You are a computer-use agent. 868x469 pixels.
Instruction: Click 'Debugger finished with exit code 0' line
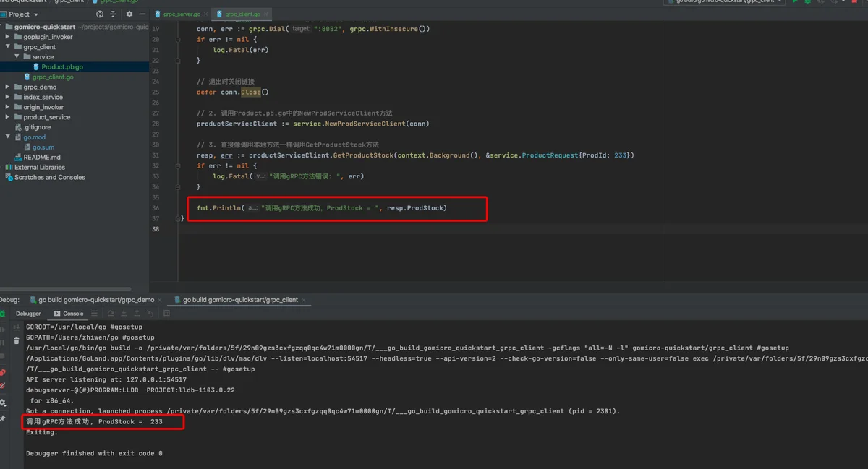click(94, 453)
